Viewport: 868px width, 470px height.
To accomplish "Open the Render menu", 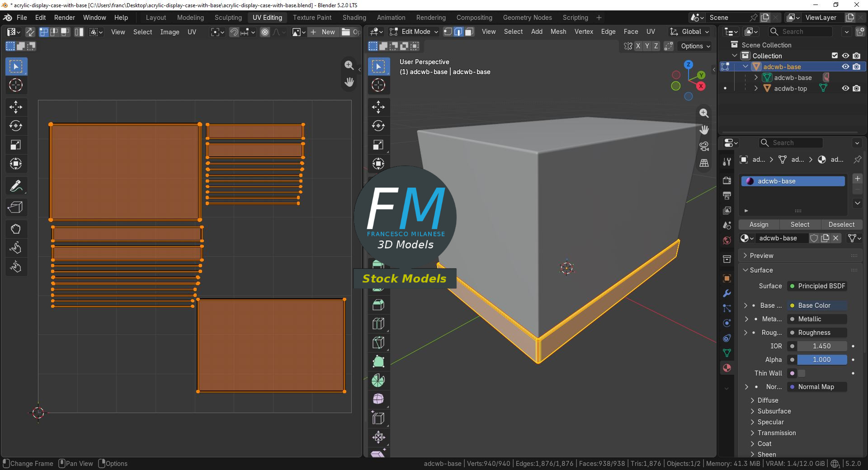I will [x=64, y=18].
